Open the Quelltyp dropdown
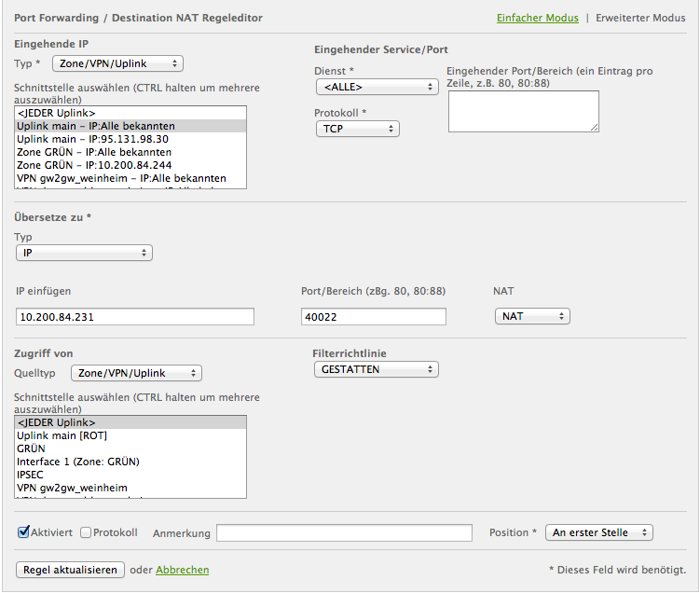The width and height of the screenshot is (700, 593). pyautogui.click(x=136, y=373)
